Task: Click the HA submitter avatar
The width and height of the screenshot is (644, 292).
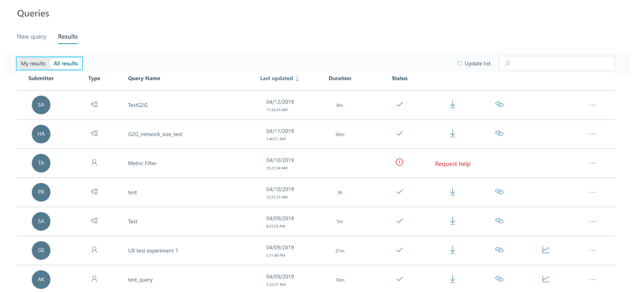Action: pyautogui.click(x=41, y=134)
